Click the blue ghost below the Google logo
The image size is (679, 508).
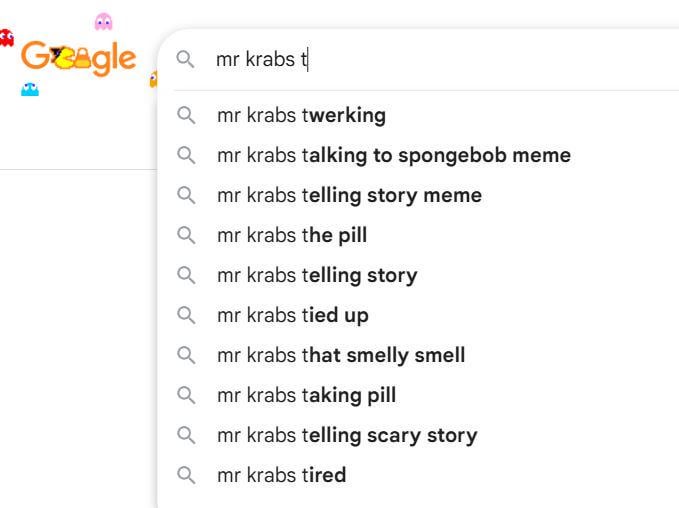click(x=30, y=90)
